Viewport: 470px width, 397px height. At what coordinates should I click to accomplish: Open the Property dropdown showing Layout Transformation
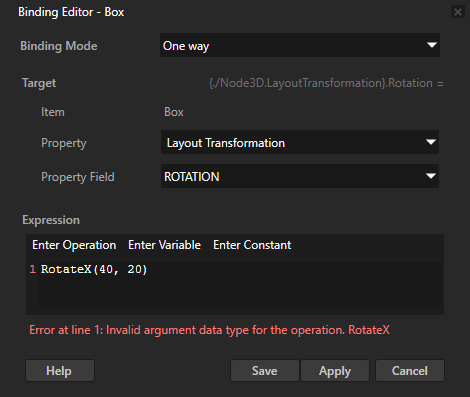point(300,142)
